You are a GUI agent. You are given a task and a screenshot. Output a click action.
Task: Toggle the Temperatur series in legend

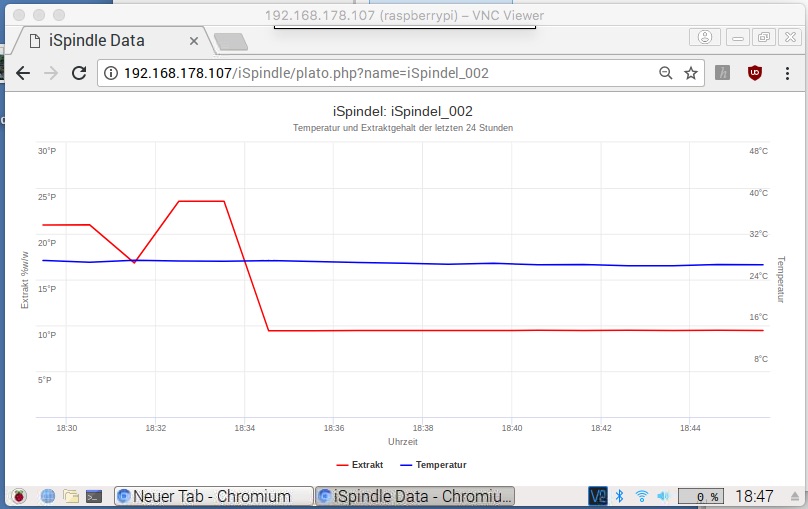point(432,465)
